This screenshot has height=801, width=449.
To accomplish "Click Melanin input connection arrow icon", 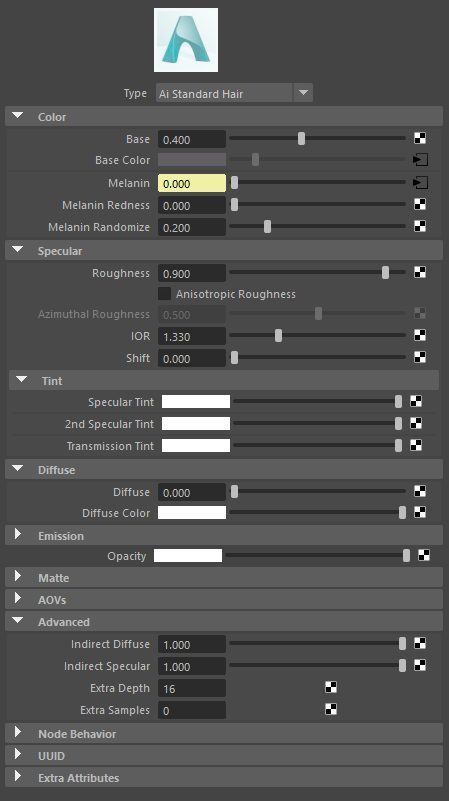I will [x=420, y=182].
